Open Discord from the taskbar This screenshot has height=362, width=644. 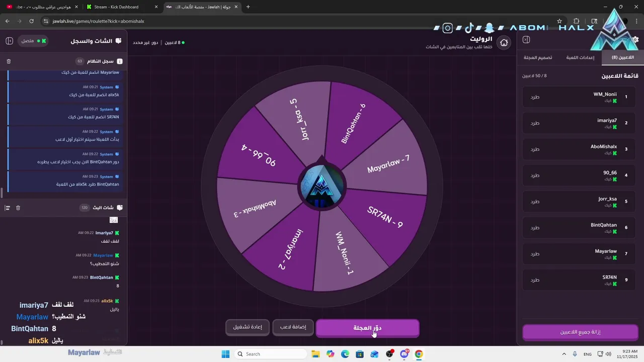tap(404, 354)
